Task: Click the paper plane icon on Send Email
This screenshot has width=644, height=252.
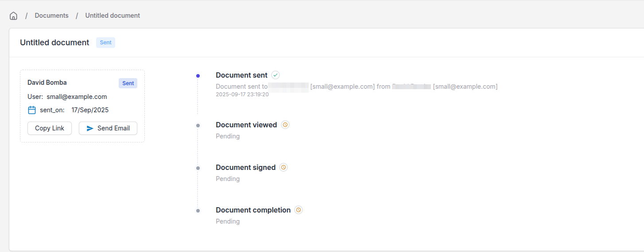Action: (x=90, y=128)
